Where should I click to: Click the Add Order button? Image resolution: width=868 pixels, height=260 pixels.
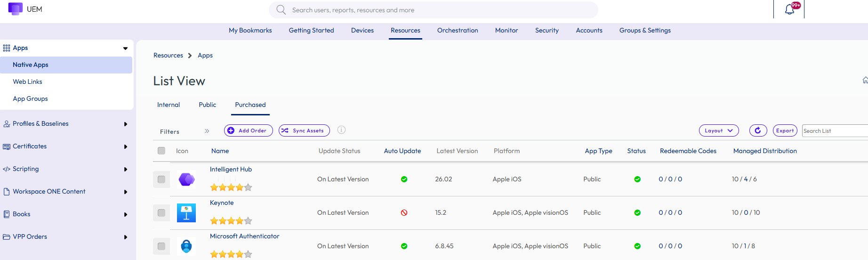click(249, 130)
